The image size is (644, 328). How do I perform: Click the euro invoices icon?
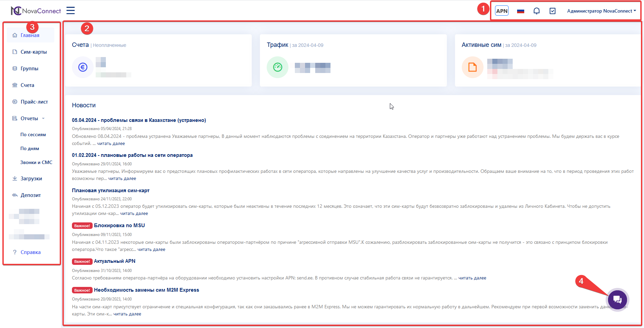tap(83, 67)
